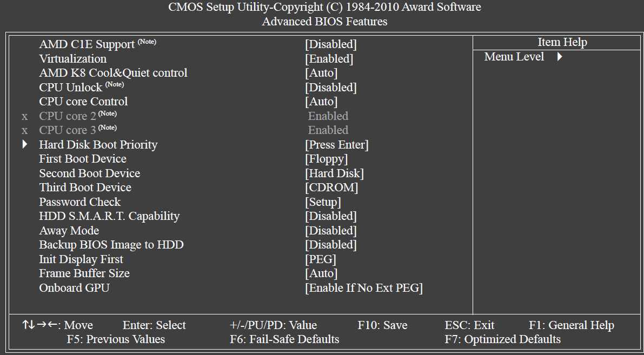Open Hard Disk Boot Priority Press Enter
The image size is (644, 355).
[337, 145]
